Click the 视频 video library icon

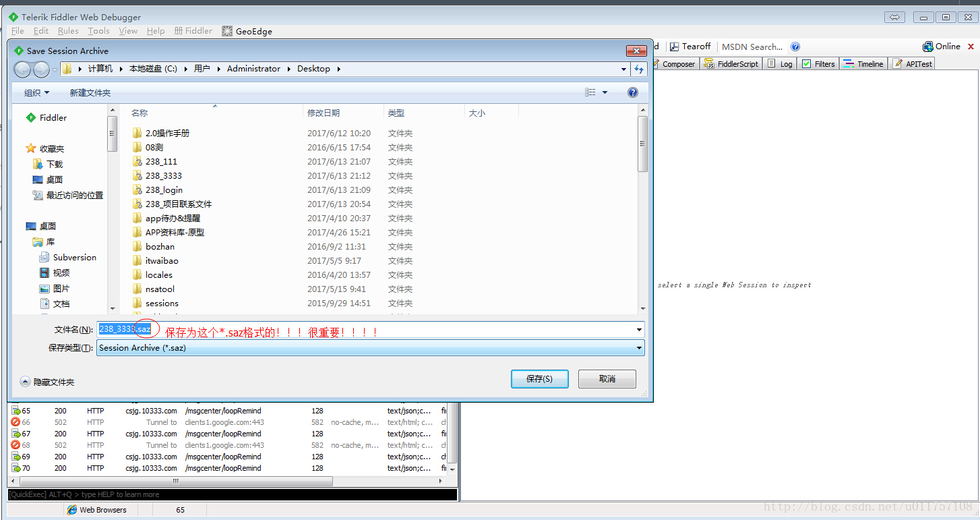tap(45, 272)
